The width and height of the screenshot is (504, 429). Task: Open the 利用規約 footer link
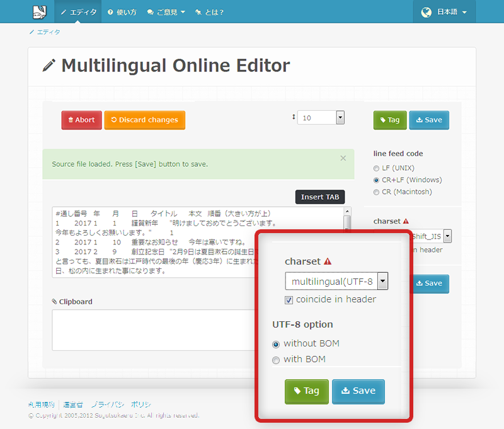coord(40,404)
